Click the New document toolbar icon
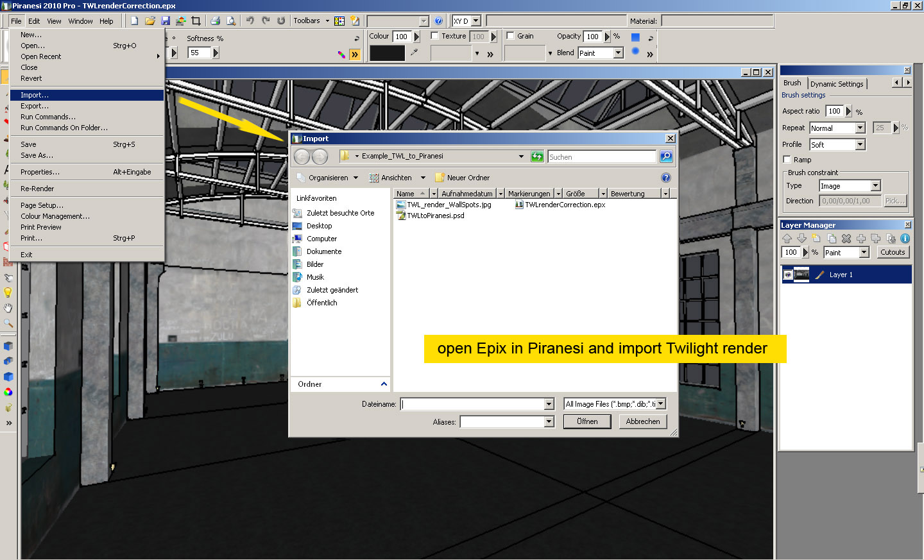Viewport: 924px width, 560px height. tap(134, 21)
